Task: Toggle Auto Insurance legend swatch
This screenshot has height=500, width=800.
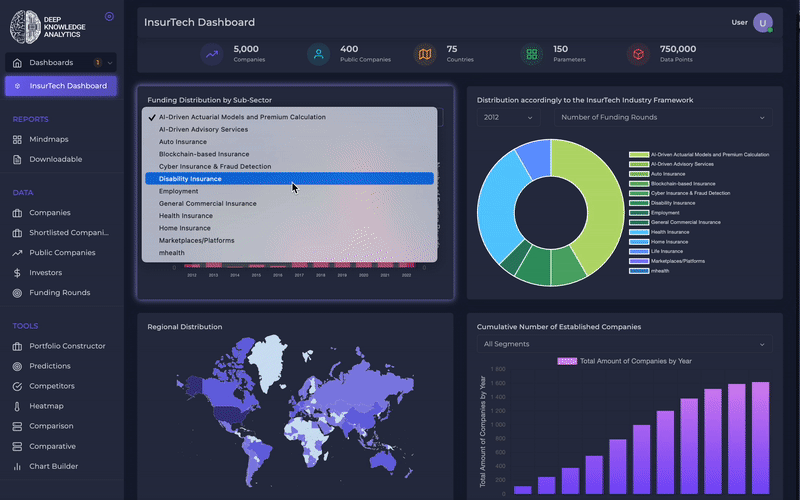Action: [639, 174]
